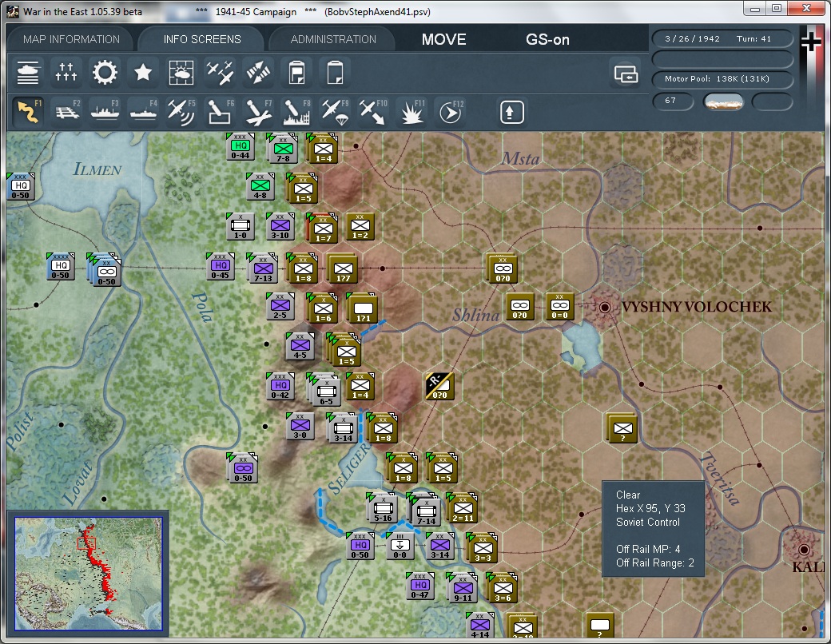Image resolution: width=831 pixels, height=644 pixels.
Task: Select the F7 bomb airfield mode
Action: 258,111
